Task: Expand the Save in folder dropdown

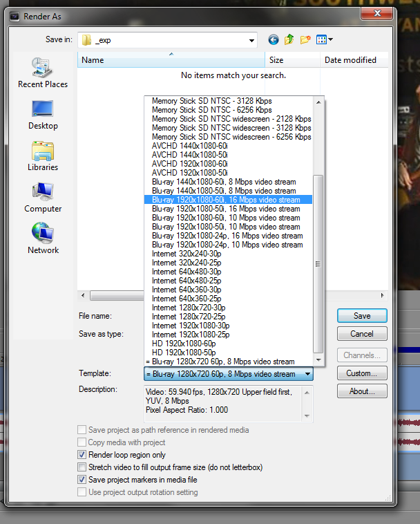Action: [x=251, y=40]
